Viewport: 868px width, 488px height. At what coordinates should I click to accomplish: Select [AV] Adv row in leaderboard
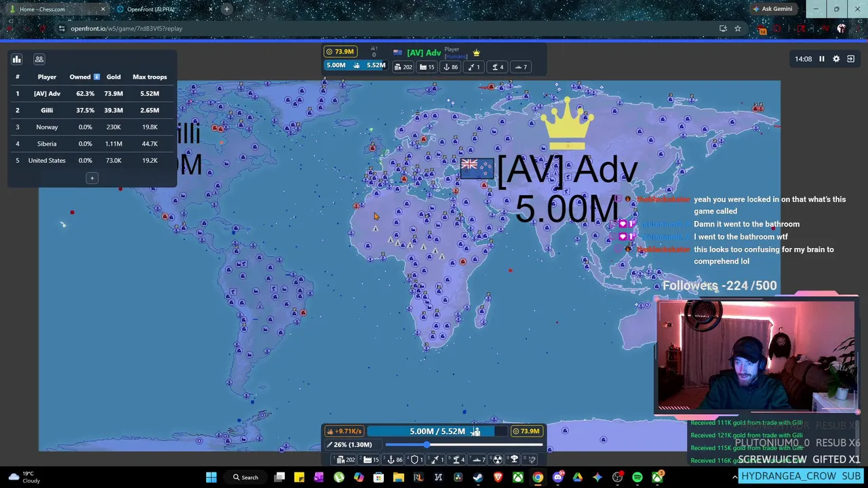click(92, 94)
